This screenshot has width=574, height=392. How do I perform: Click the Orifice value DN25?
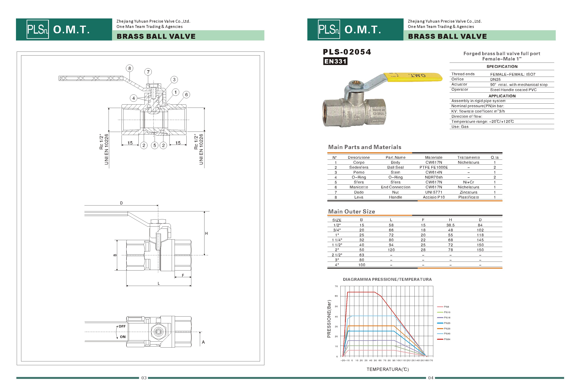[x=495, y=79]
